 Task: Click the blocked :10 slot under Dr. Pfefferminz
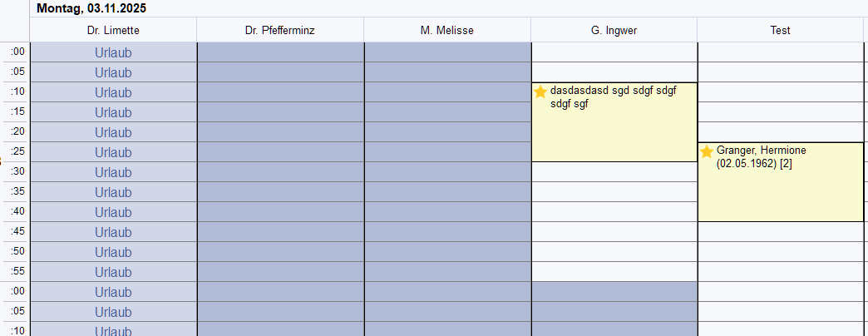point(279,92)
